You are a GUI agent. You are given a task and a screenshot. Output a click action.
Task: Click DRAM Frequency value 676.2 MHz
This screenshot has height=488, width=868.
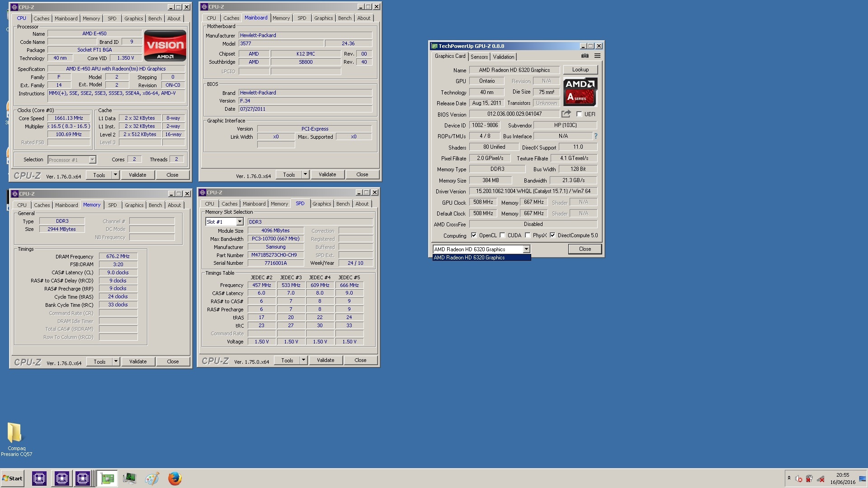(118, 256)
